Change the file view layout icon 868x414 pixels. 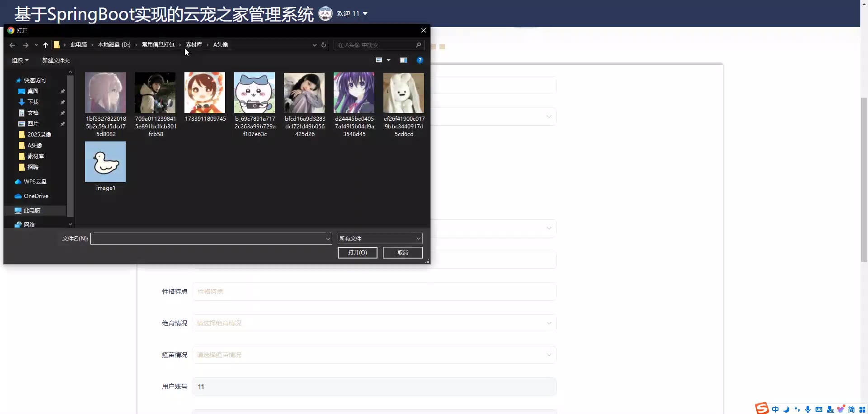(379, 60)
